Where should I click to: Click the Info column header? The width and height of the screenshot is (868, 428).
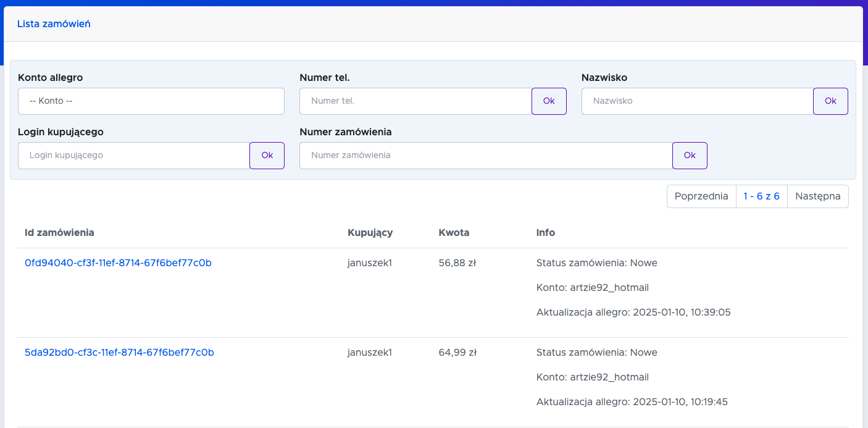(545, 233)
